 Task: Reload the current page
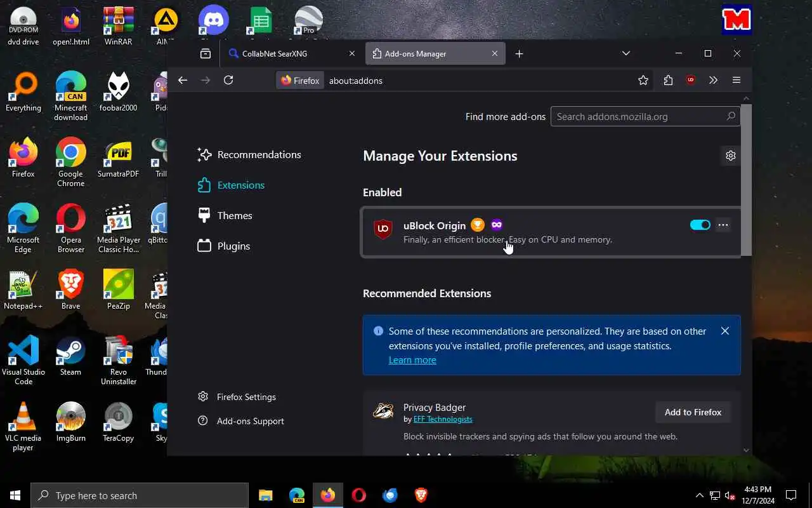(228, 80)
